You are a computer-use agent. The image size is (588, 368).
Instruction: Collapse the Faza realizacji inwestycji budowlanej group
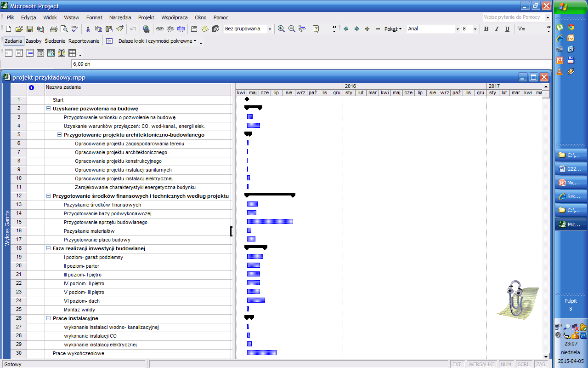point(48,248)
